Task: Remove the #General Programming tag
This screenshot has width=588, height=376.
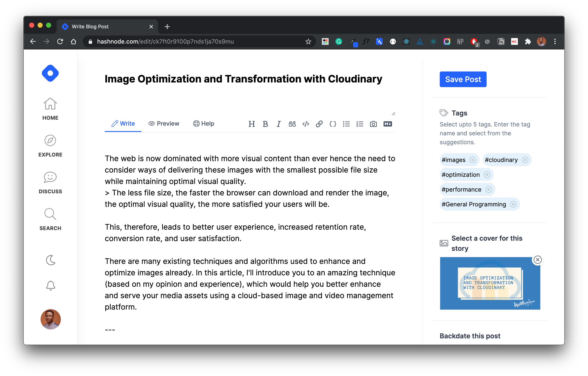Action: (x=513, y=204)
